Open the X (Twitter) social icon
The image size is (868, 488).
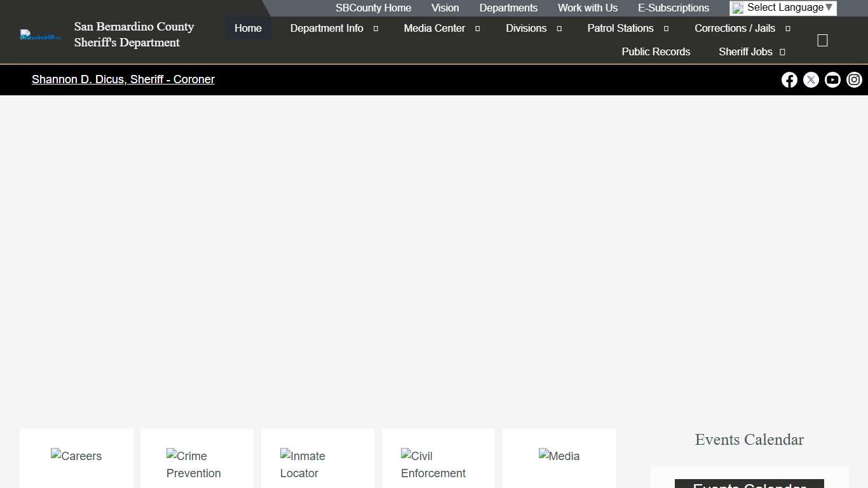pos(811,79)
